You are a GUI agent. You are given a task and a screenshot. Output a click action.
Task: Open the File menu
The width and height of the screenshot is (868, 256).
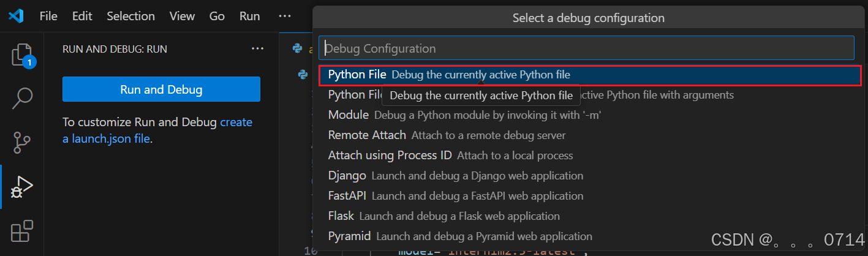[48, 17]
